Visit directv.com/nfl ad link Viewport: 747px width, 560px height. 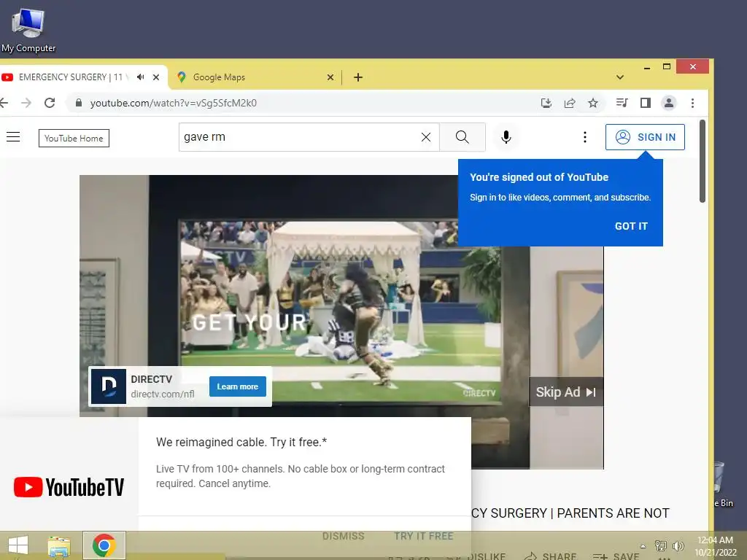coord(163,394)
